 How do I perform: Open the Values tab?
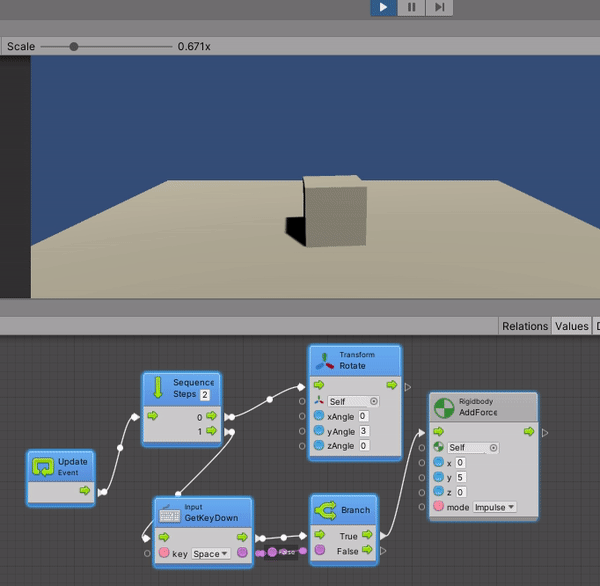pos(572,326)
